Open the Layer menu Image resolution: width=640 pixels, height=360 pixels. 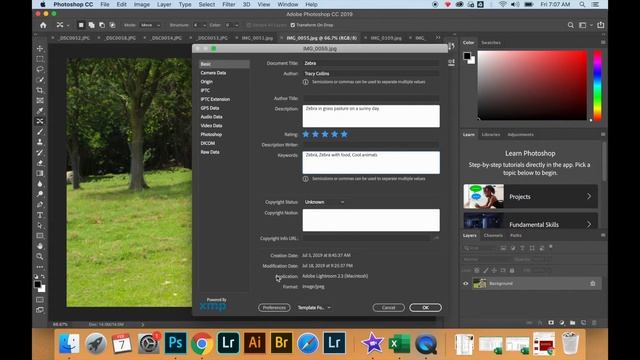click(x=164, y=4)
